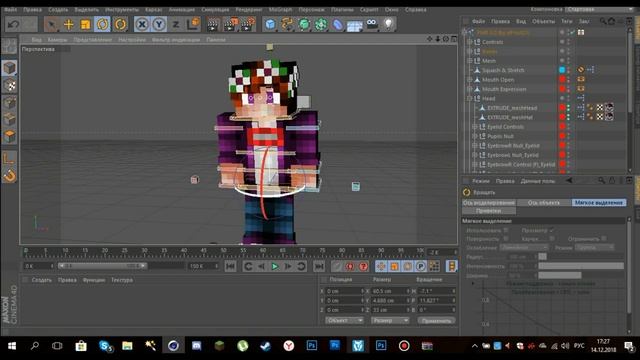Image resolution: width=640 pixels, height=360 pixels.
Task: Toggle snap magnet icon
Action: (x=9, y=176)
